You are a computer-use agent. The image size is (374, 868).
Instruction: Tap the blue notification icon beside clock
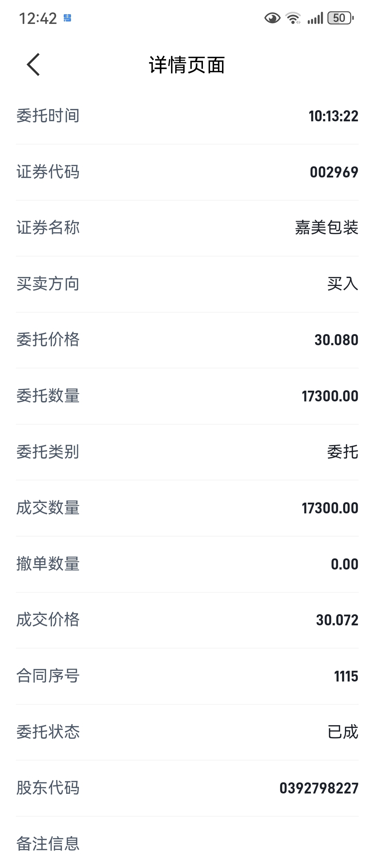pos(68,18)
